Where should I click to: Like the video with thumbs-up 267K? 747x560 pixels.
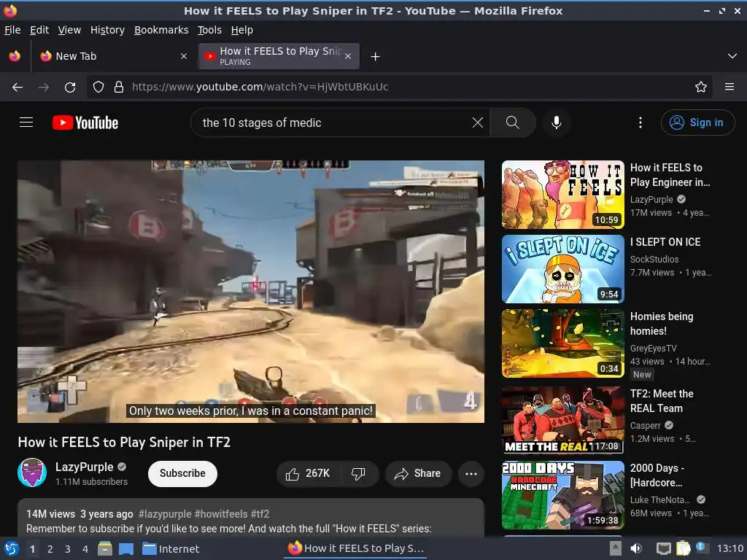coord(308,473)
